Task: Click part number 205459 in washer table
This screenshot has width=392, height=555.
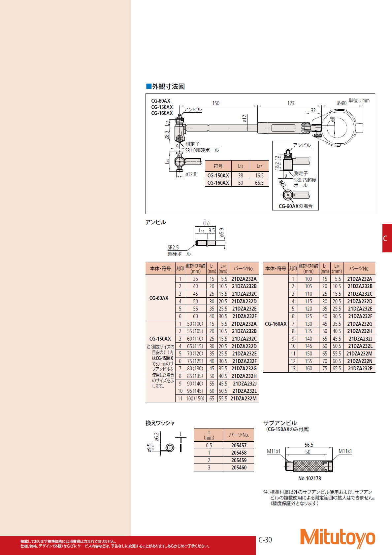Action: 239,460
